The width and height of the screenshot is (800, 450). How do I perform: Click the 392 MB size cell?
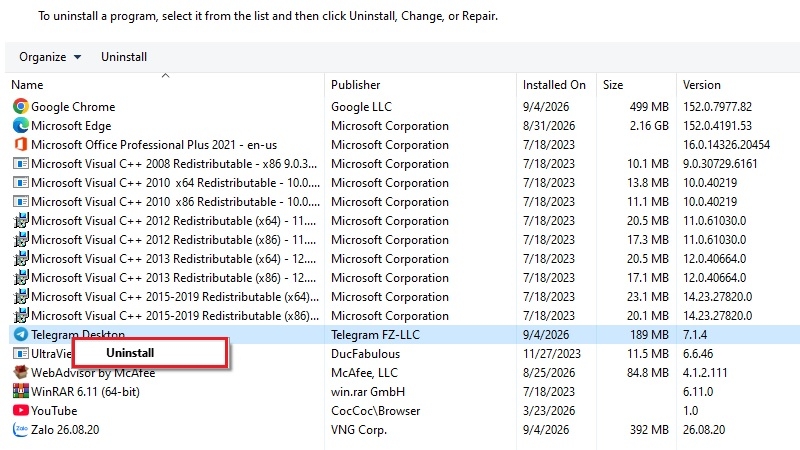(649, 430)
